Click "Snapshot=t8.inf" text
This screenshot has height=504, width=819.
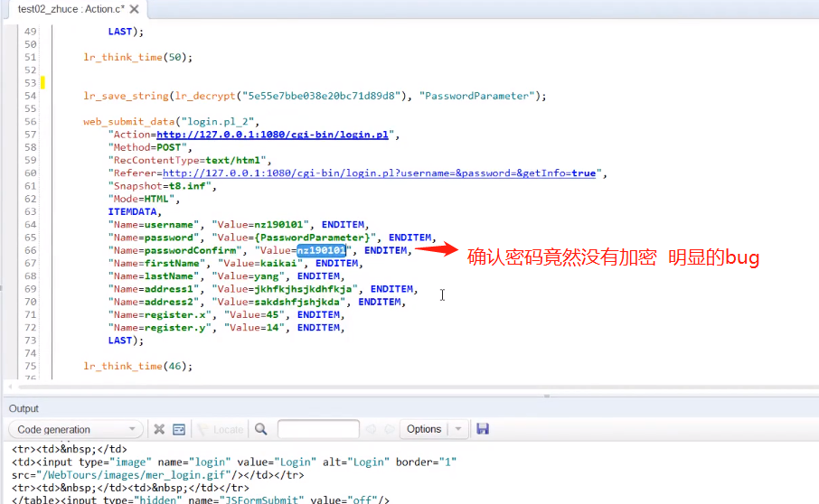[x=159, y=186]
